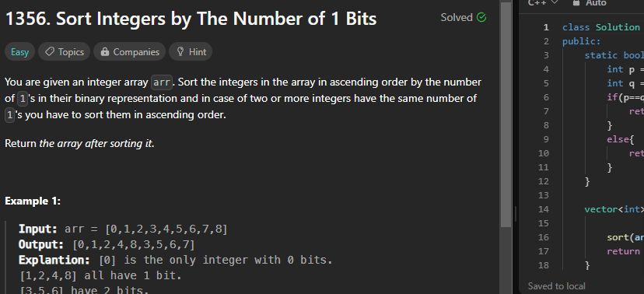Expand the Hint section
644x294 pixels.
point(191,52)
